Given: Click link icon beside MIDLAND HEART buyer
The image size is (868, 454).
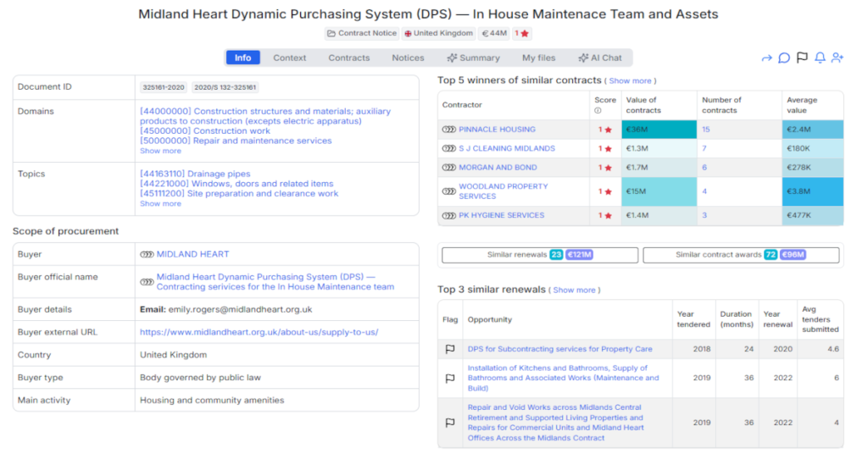Looking at the screenshot, I should tap(147, 254).
